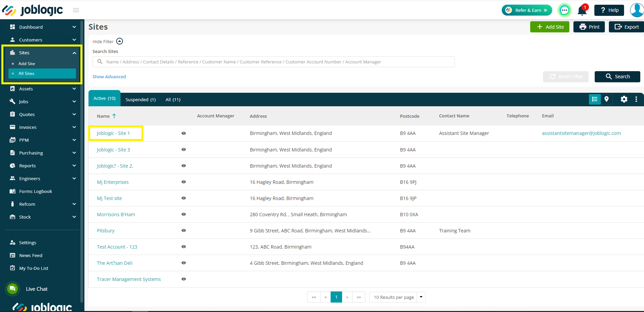644x312 pixels.
Task: Sort by the Name column header
Action: pyautogui.click(x=106, y=116)
